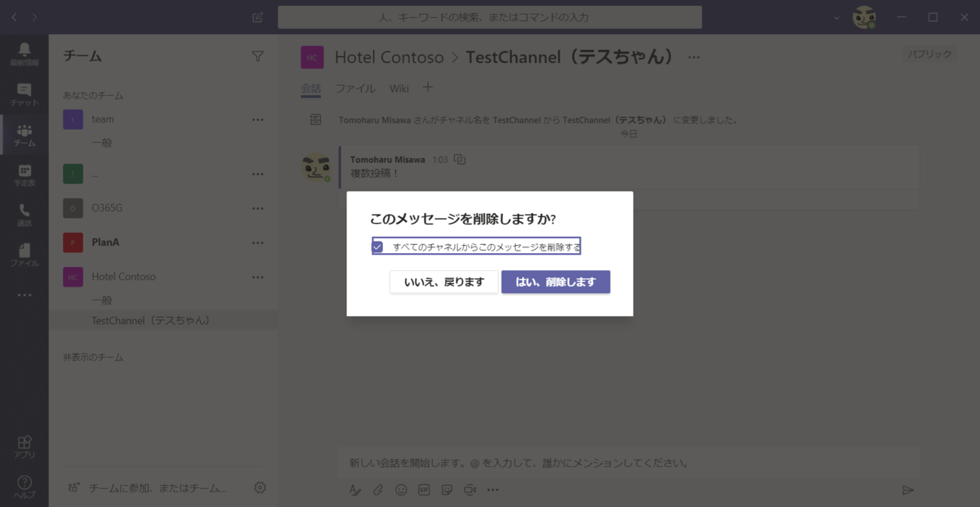Open more options for the channel TestChannel（テスちゃん）

coord(693,57)
